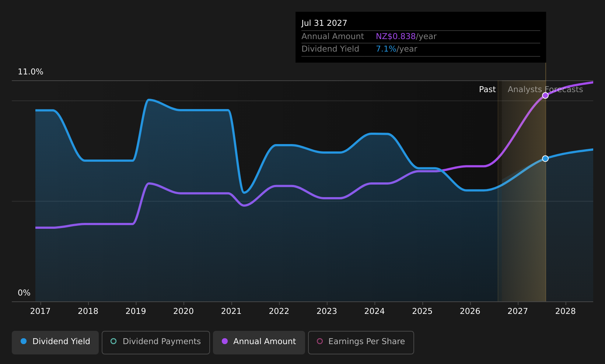Click the 2025 x-axis label
Image resolution: width=605 pixels, height=364 pixels.
tap(422, 311)
